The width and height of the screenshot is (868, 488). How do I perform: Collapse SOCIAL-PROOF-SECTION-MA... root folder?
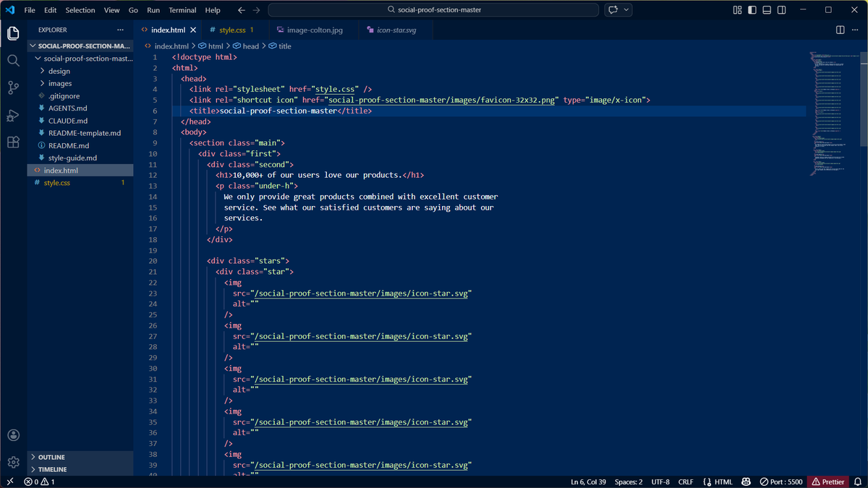click(x=80, y=46)
